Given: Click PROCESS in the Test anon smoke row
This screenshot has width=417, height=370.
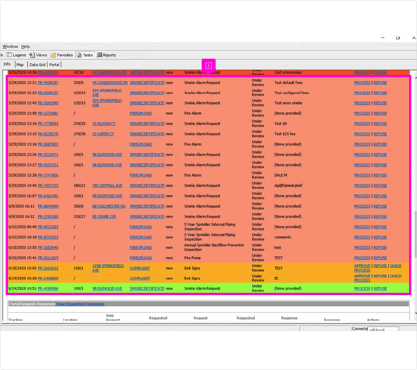Looking at the screenshot, I should tap(362, 103).
